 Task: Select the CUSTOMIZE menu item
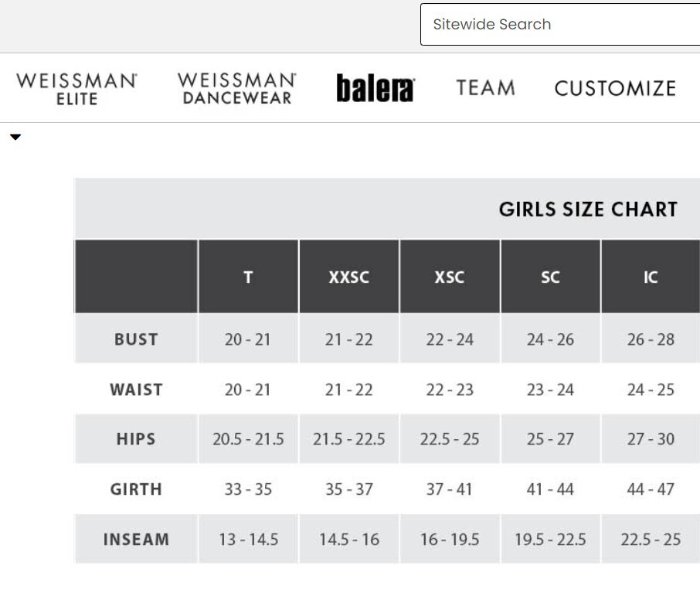[615, 88]
